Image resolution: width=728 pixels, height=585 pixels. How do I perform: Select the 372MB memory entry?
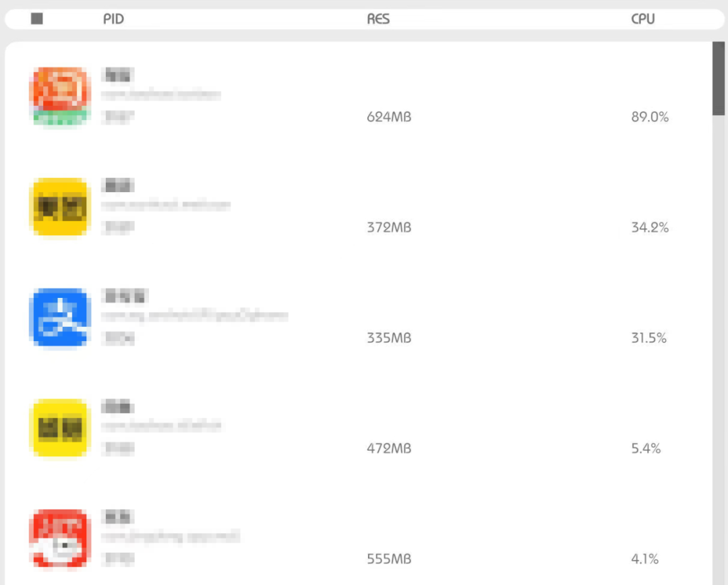click(x=389, y=228)
